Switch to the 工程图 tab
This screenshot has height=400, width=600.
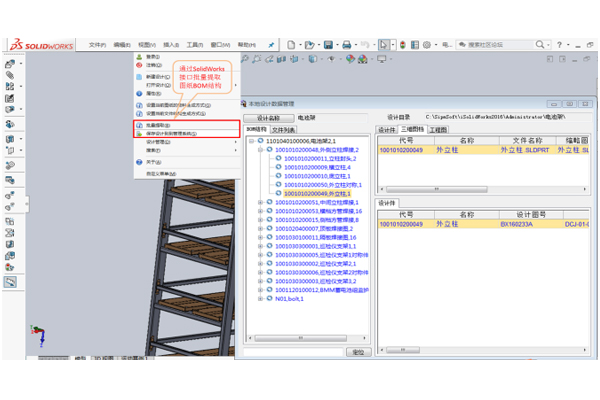(x=438, y=130)
